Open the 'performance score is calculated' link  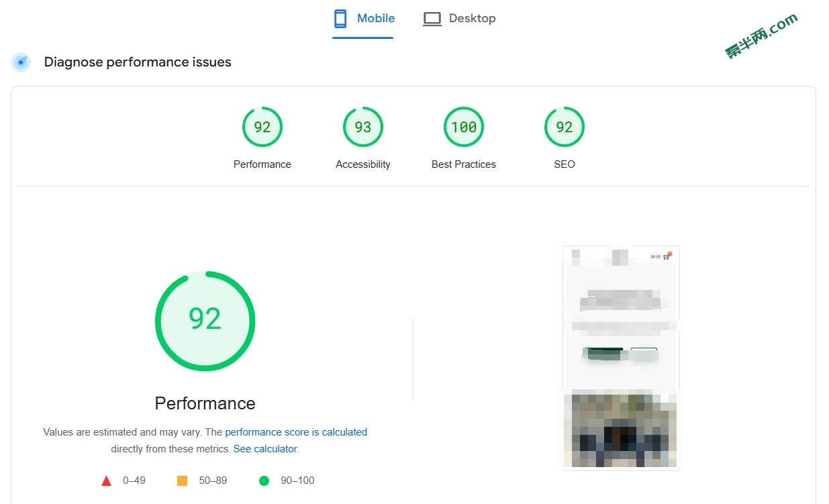296,432
